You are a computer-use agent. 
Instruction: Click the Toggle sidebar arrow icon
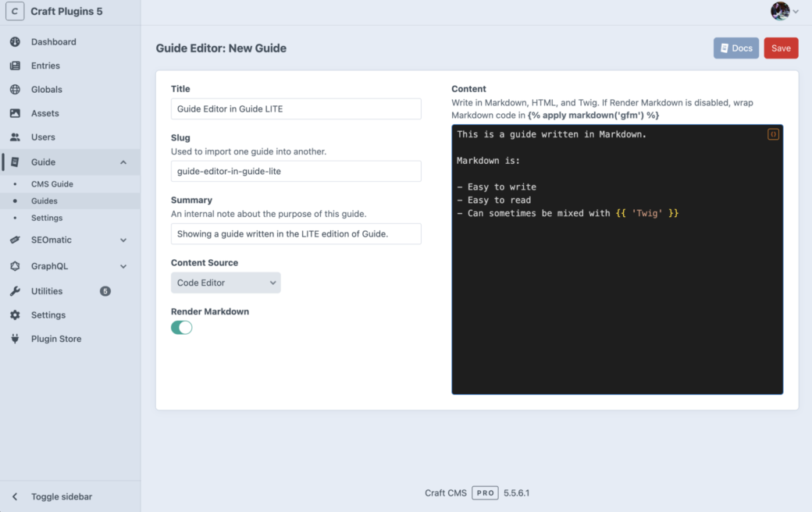(x=15, y=496)
